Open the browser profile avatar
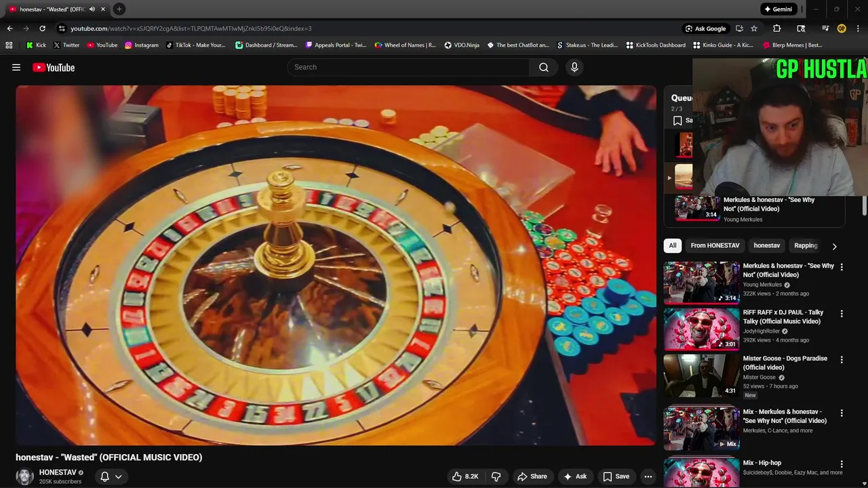868x488 pixels. (842, 28)
